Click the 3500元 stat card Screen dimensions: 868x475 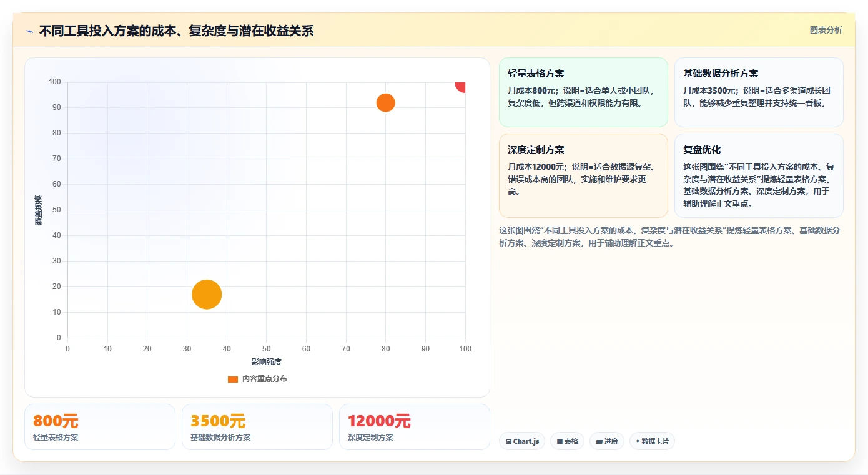257,427
